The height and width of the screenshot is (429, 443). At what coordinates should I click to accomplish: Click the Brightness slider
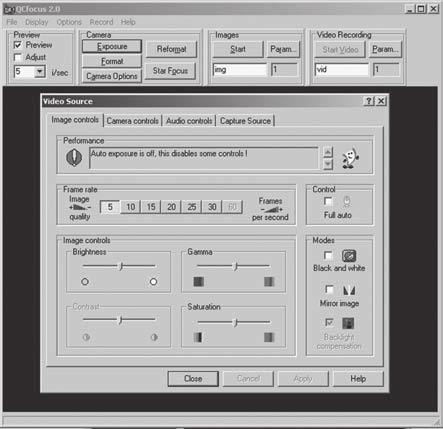(x=119, y=266)
